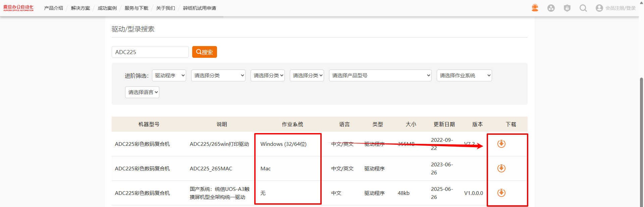Open the 解决方案 menu
This screenshot has height=207, width=644.
[80, 8]
